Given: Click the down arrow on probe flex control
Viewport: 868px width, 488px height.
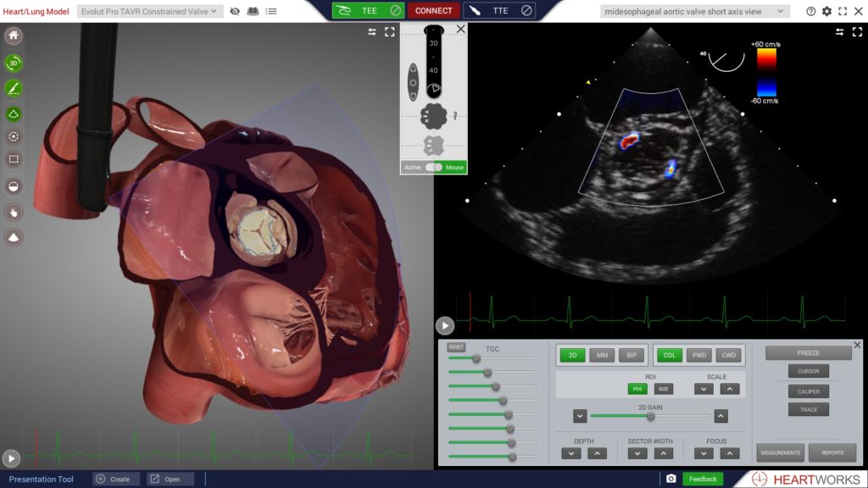Looking at the screenshot, I should pos(413,96).
